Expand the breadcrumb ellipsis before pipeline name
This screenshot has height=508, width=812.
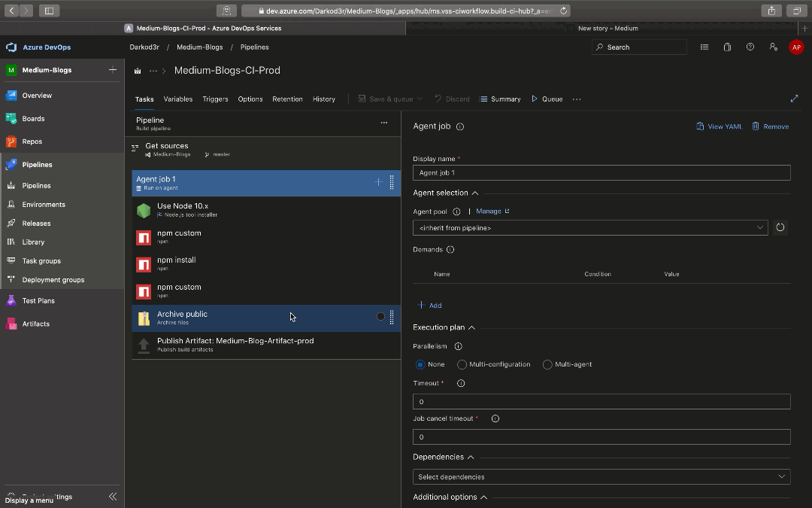coord(153,71)
